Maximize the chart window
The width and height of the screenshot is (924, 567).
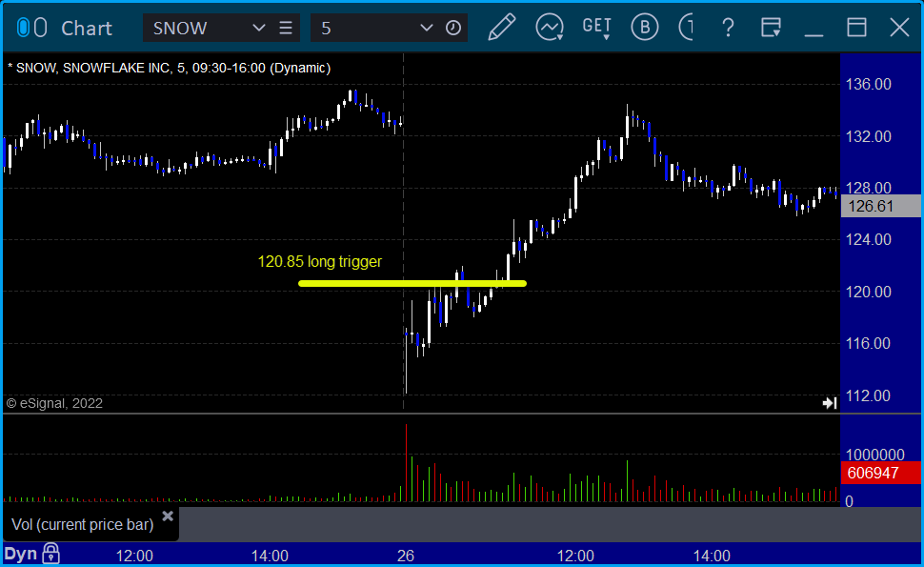click(x=856, y=28)
